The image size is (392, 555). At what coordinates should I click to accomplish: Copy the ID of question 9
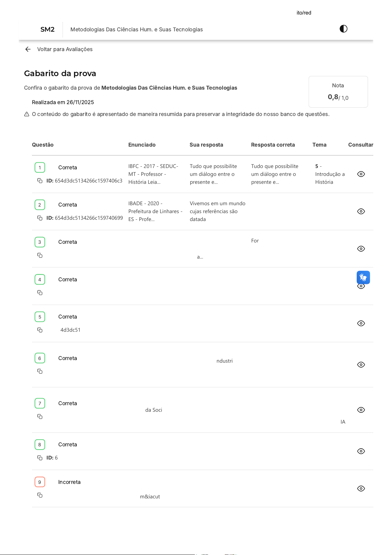[x=40, y=495]
